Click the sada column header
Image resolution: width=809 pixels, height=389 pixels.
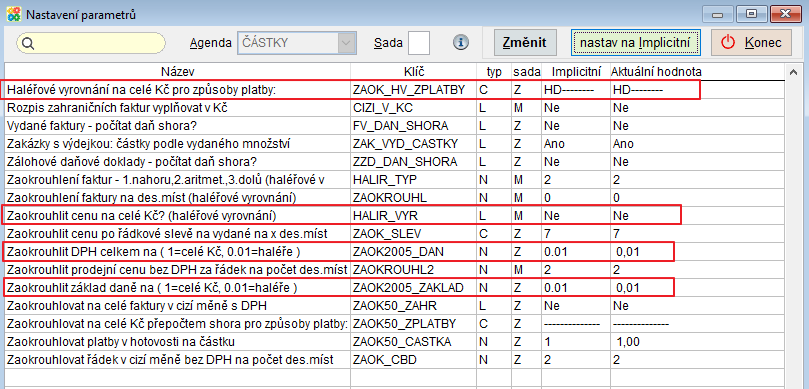tap(527, 71)
